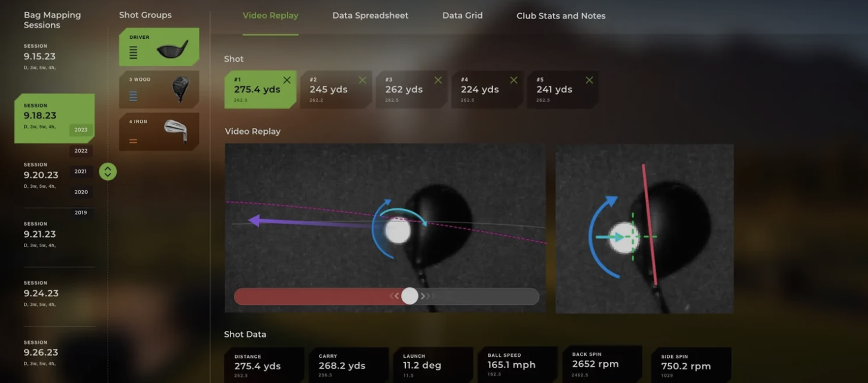
Task: Click the Launch 11.2 deg data tile
Action: tap(433, 365)
